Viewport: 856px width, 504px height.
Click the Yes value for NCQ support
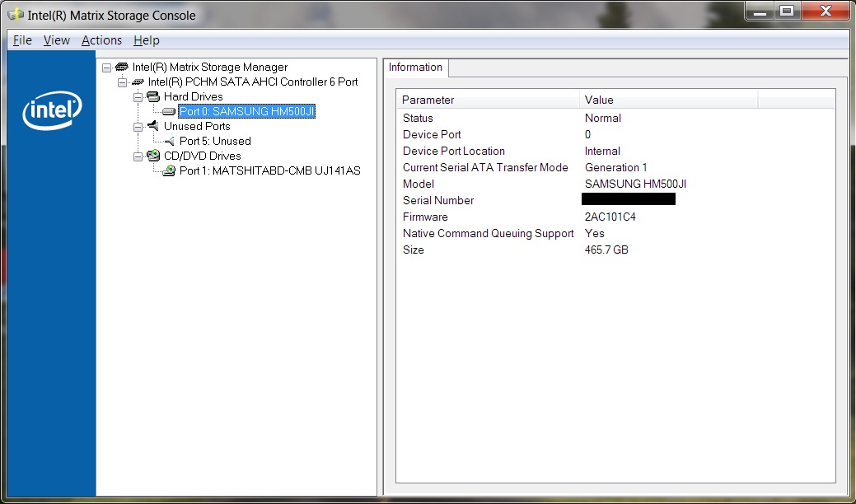coord(595,233)
